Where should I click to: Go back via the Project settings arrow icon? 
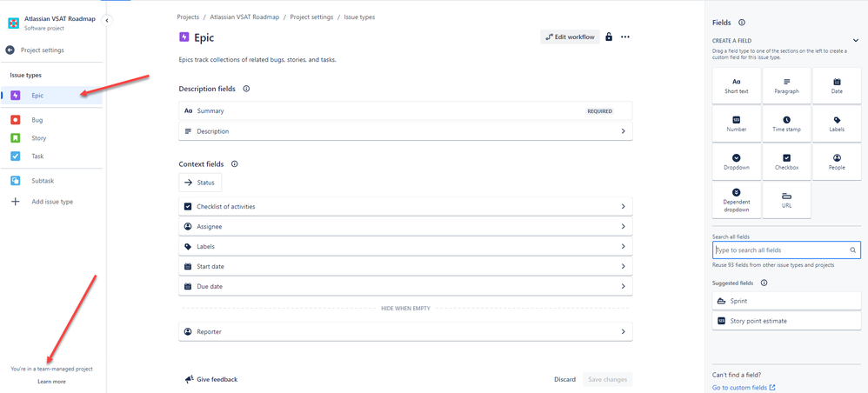pos(10,50)
